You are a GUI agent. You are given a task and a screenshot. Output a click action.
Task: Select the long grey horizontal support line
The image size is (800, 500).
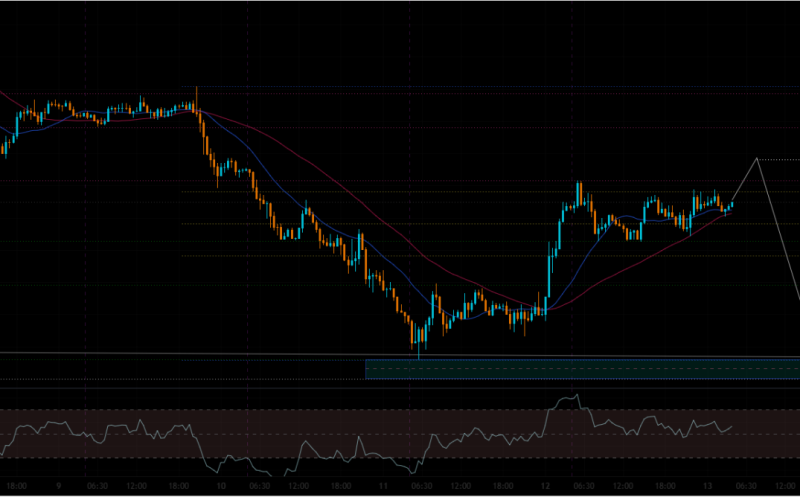click(400, 355)
